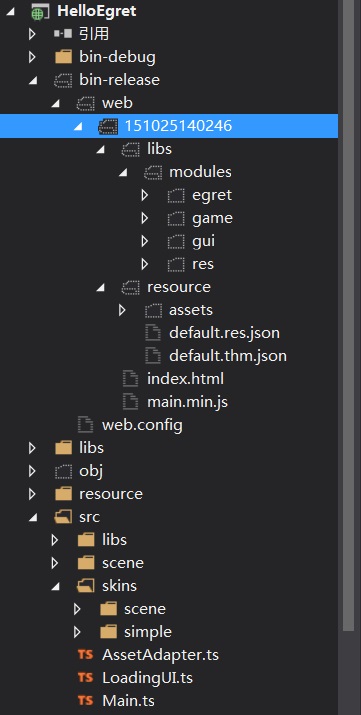Select the 引用 references label
The height and width of the screenshot is (715, 361).
(94, 34)
